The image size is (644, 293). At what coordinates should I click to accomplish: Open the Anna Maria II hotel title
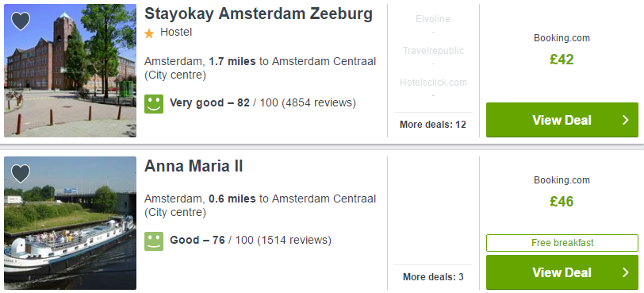point(194,167)
